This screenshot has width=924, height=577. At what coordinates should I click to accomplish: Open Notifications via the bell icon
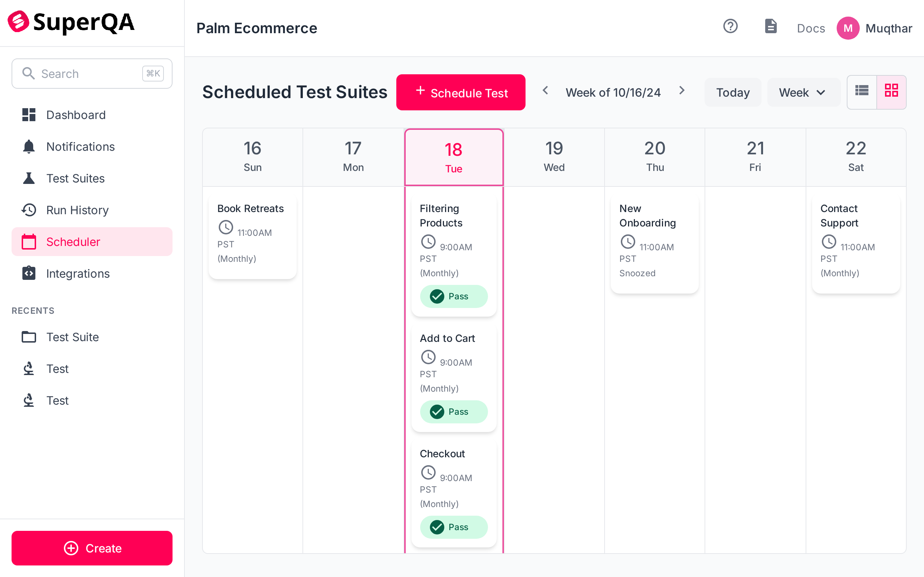[29, 146]
